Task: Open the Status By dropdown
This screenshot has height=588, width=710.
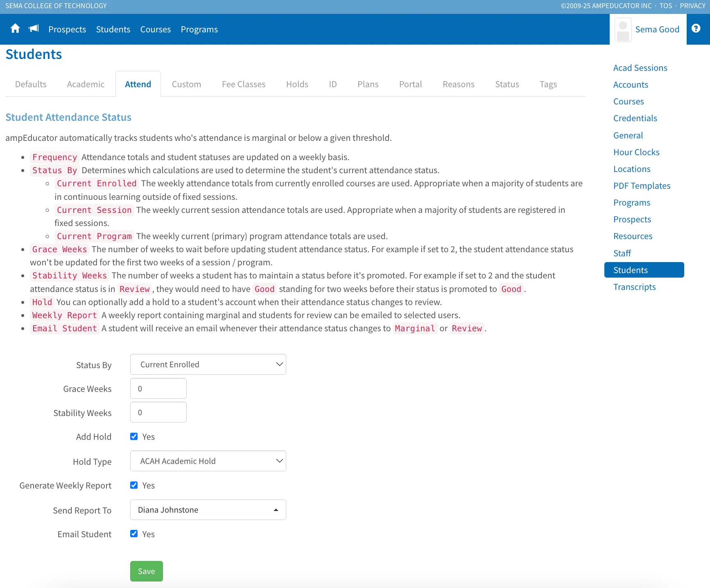Action: point(208,364)
